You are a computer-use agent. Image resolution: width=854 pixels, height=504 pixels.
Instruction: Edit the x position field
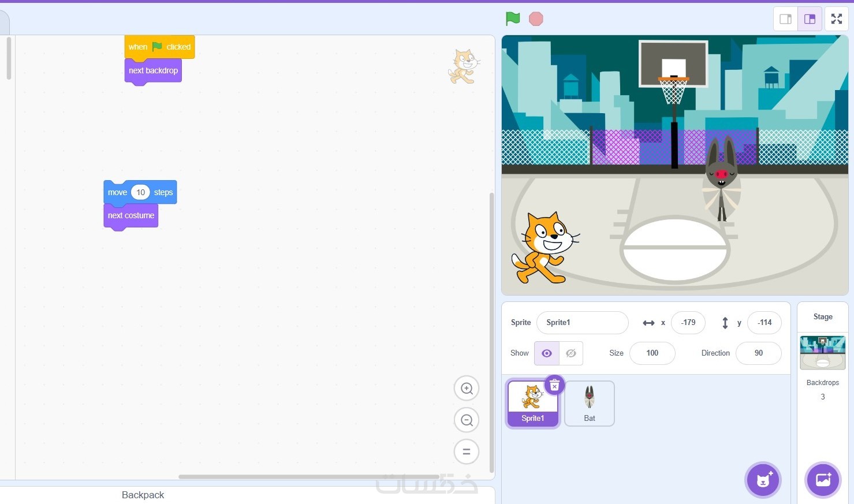688,323
